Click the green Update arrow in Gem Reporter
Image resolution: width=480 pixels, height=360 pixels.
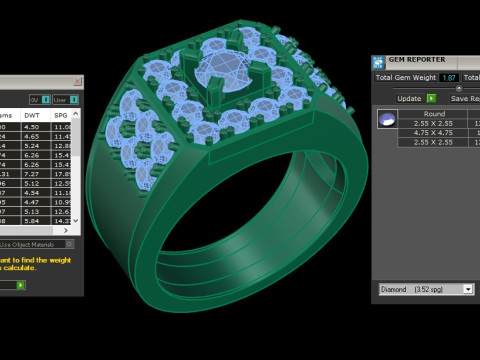431,99
